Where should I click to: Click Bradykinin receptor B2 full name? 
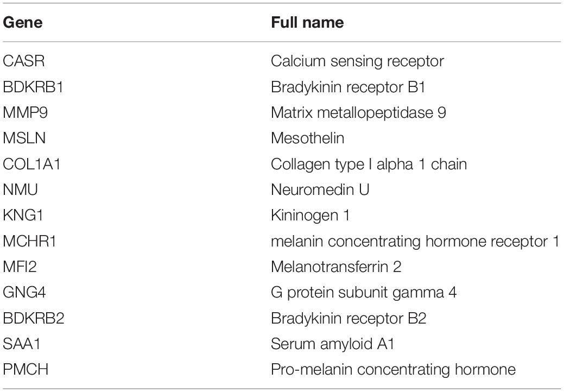click(x=348, y=319)
